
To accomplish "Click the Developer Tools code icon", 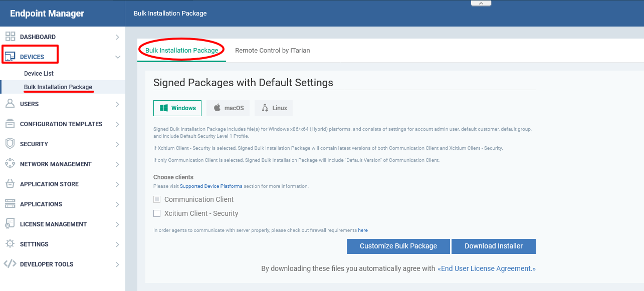I will 9,264.
